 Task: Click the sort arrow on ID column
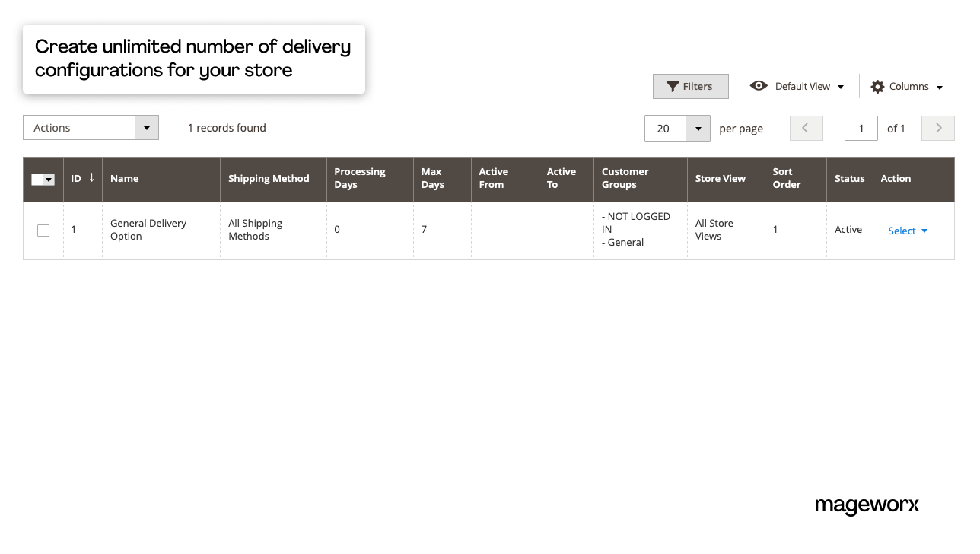pyautogui.click(x=92, y=178)
